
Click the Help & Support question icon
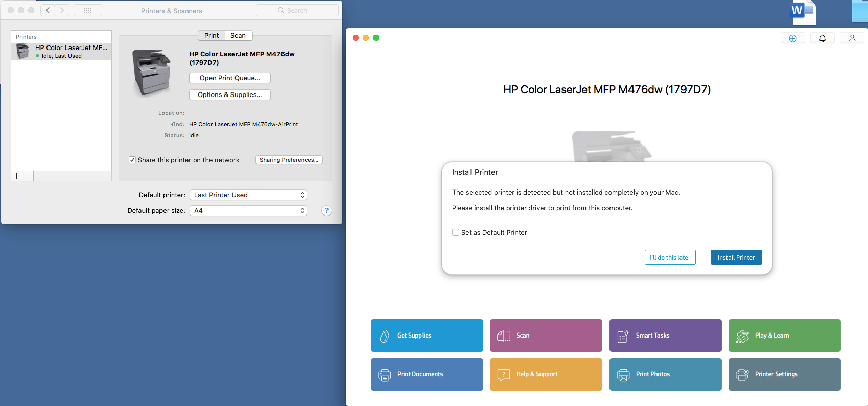point(504,375)
